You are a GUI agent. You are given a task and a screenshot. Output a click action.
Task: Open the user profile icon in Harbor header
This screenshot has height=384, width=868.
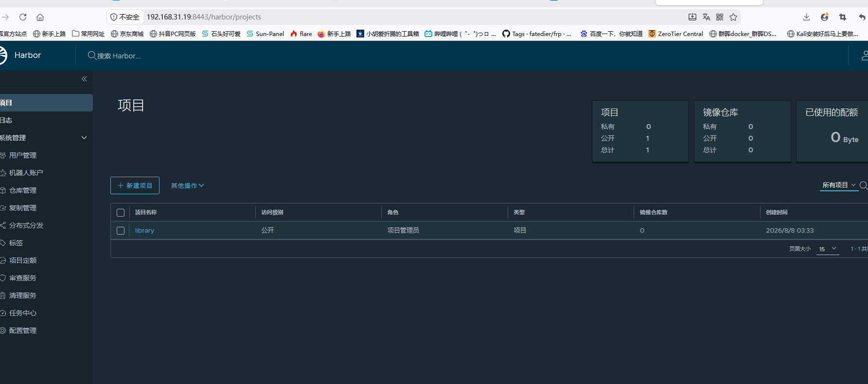pos(864,55)
